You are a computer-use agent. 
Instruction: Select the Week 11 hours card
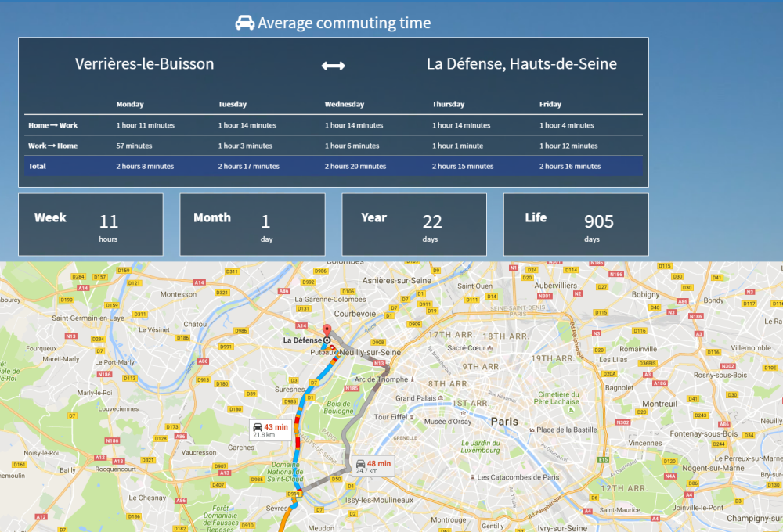[91, 225]
